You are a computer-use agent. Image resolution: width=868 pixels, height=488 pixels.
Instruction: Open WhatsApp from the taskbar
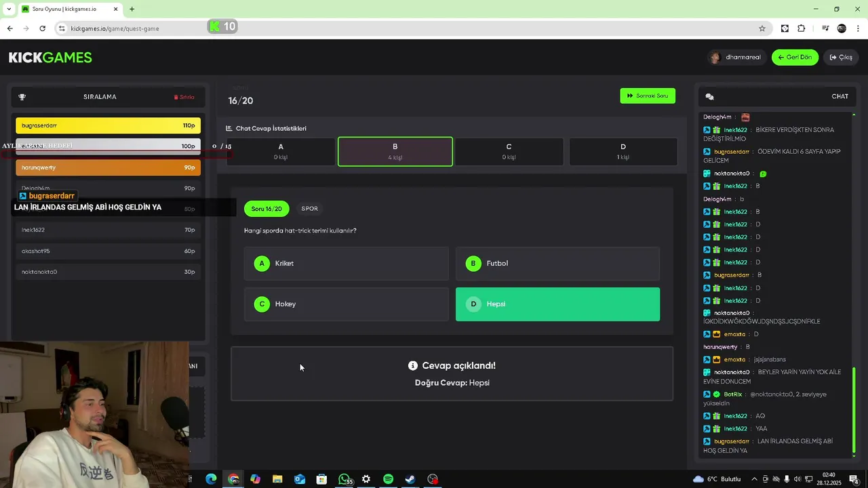344,479
